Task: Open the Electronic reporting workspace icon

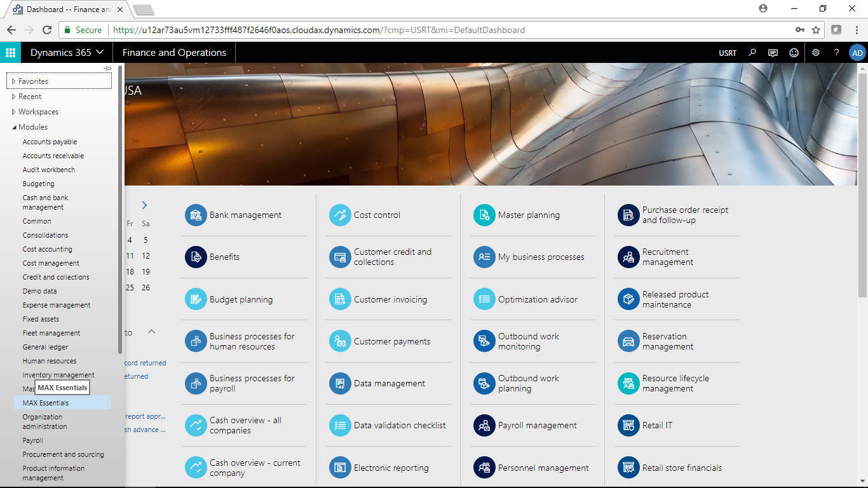Action: 340,468
